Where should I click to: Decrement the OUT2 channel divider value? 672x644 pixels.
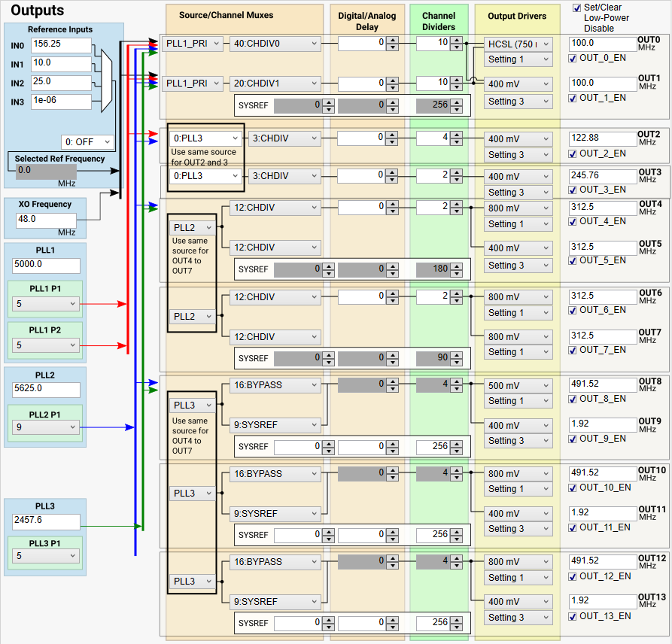pos(456,142)
